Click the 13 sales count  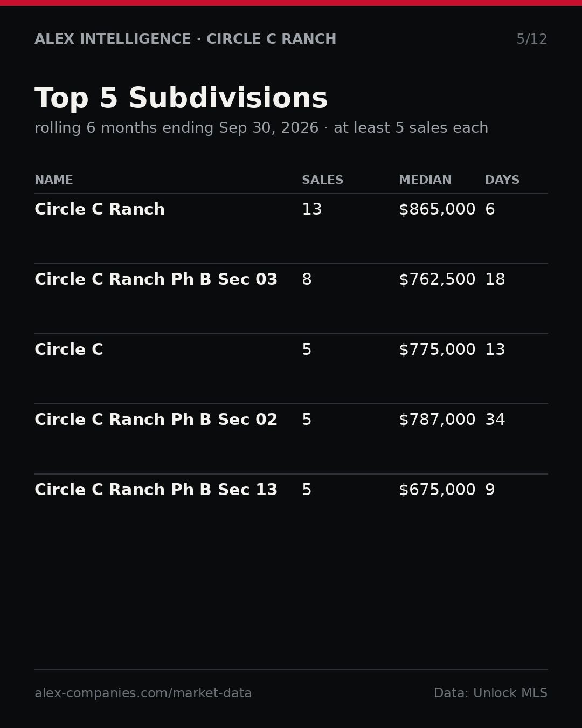[x=312, y=210]
